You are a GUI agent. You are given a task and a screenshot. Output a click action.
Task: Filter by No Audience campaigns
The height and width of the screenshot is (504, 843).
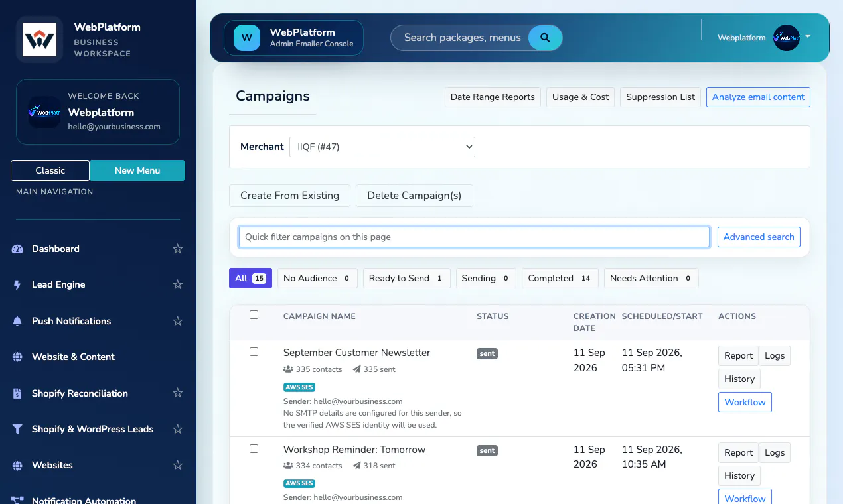click(x=317, y=278)
